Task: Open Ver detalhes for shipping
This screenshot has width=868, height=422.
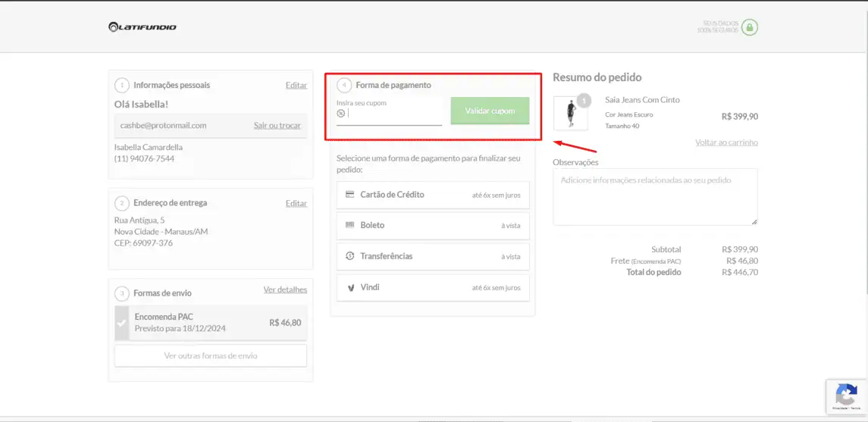Action: pos(285,290)
